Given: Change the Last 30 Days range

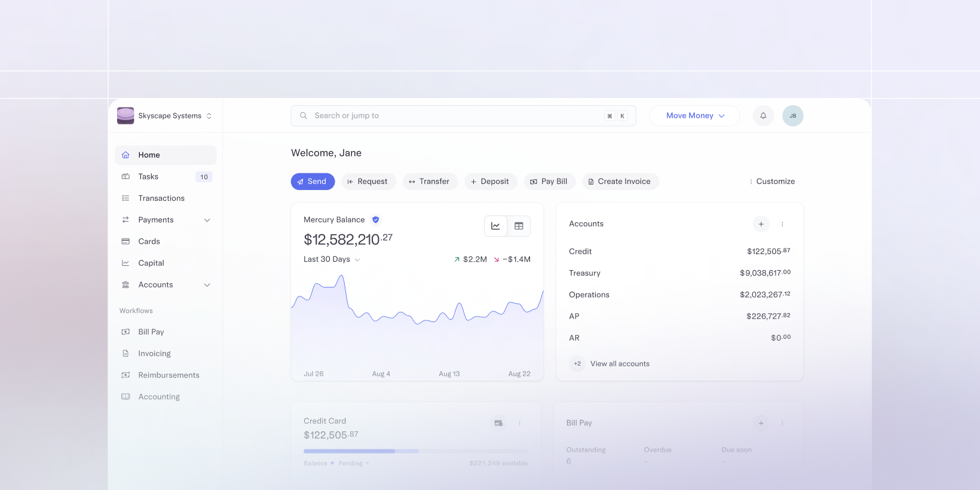Looking at the screenshot, I should tap(332, 259).
